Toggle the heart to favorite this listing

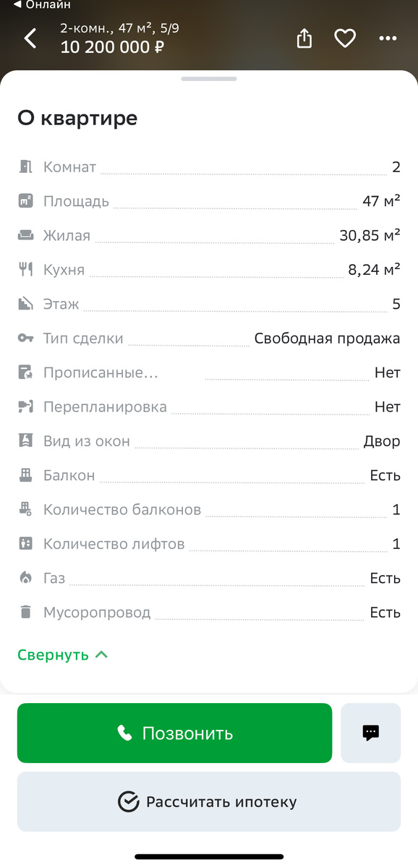[x=345, y=38]
